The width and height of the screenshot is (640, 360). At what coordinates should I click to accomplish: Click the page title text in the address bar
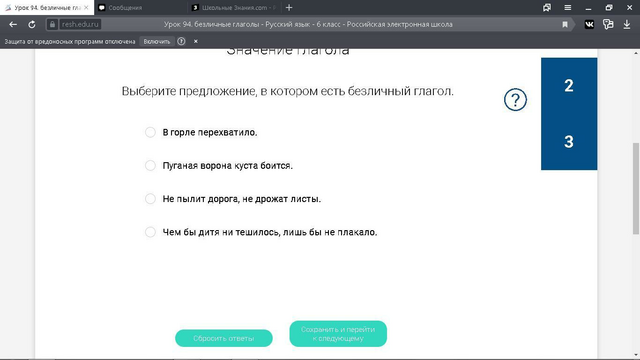click(x=308, y=24)
